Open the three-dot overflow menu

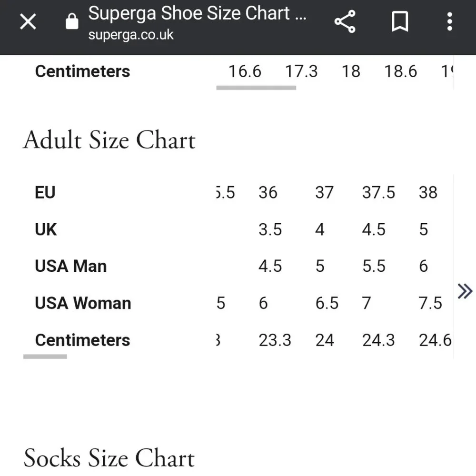pyautogui.click(x=449, y=22)
